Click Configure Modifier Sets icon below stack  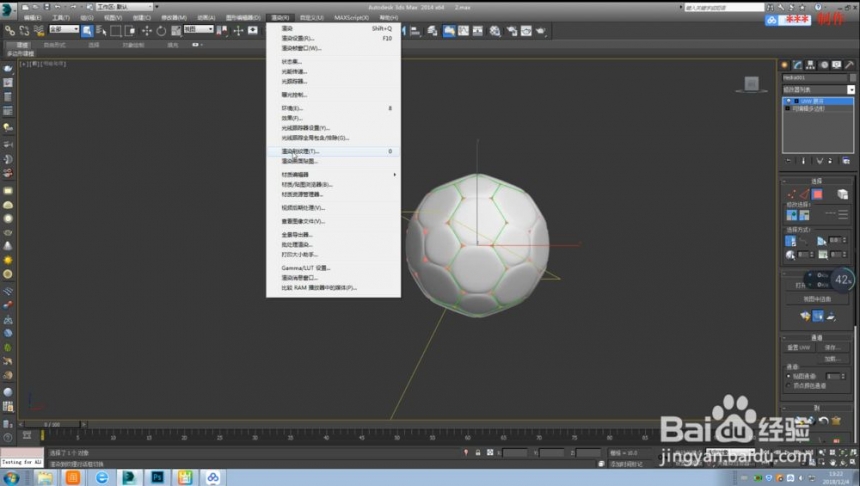(846, 161)
